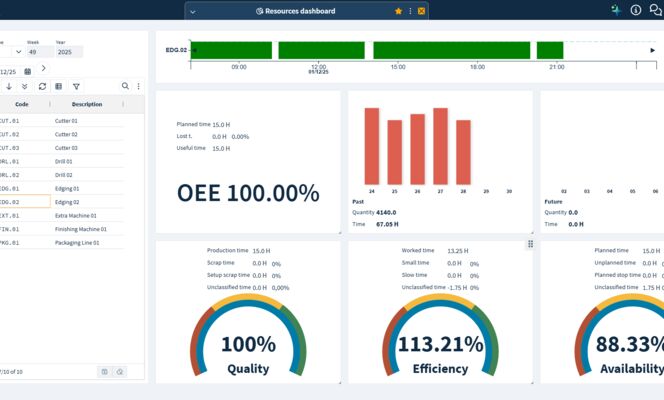Viewport: 664px width, 400px height.
Task: Click the tallest red bar for day 24
Action: 372,144
